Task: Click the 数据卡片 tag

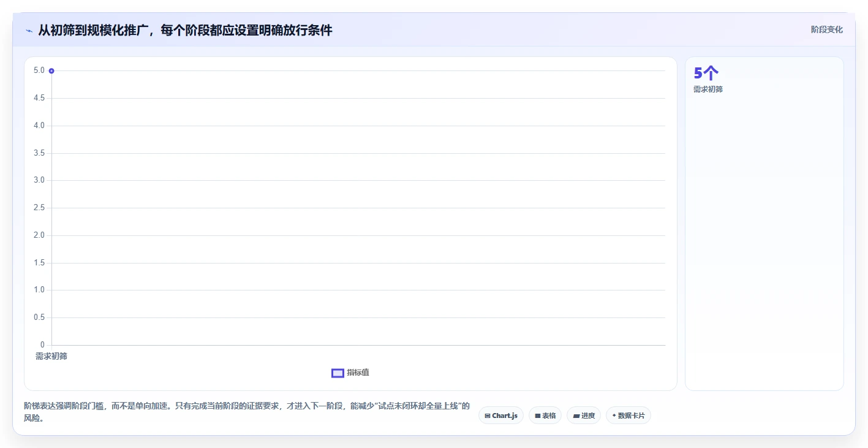Action: pyautogui.click(x=628, y=416)
